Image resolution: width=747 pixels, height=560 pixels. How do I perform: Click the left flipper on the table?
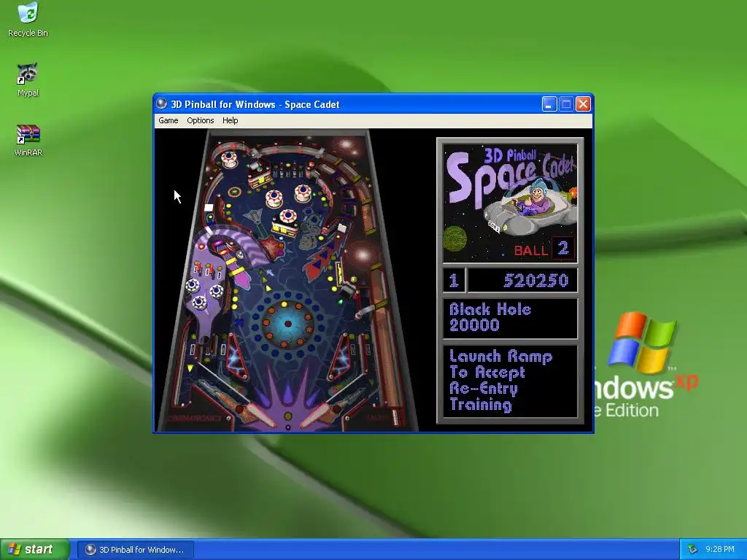pyautogui.click(x=256, y=416)
